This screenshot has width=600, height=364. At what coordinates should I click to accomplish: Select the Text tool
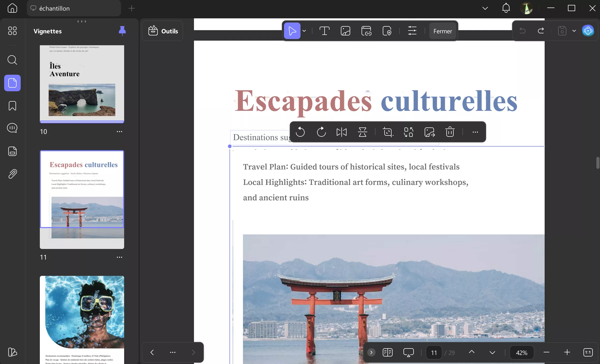(325, 31)
